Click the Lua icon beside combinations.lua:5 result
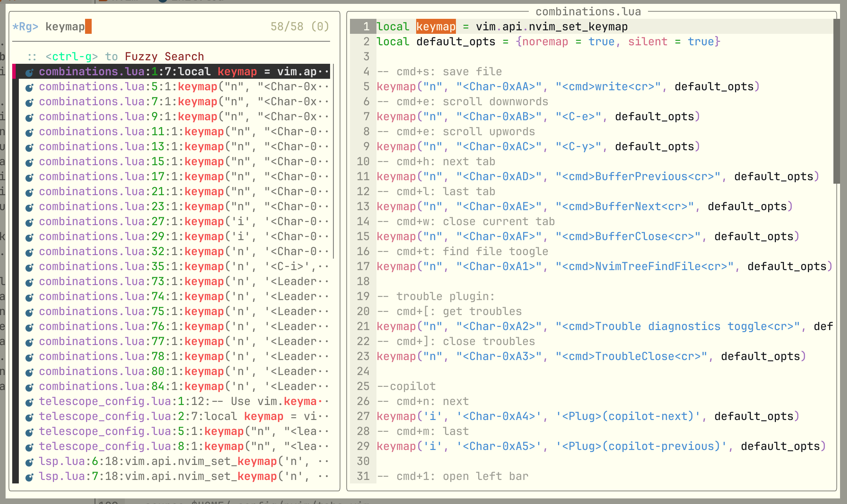 [x=30, y=87]
